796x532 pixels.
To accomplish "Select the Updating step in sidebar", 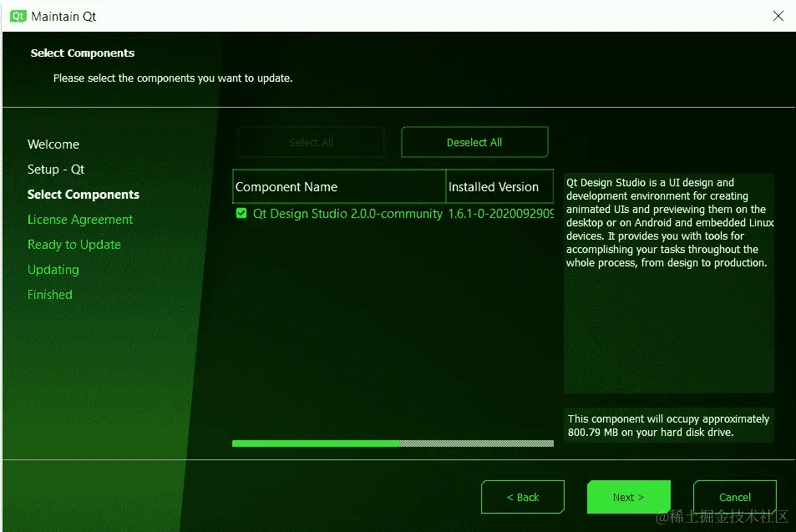I will (53, 270).
